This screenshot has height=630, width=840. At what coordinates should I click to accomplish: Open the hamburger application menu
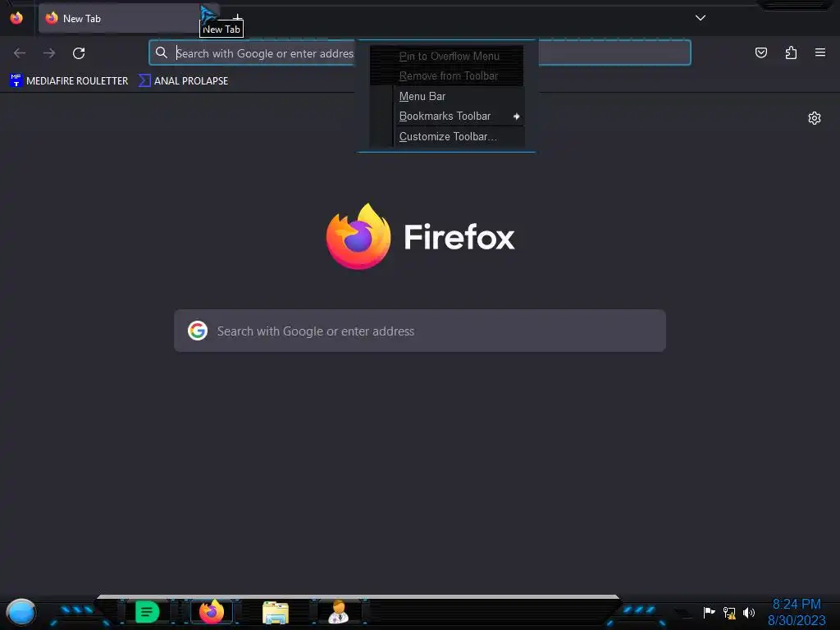tap(820, 52)
